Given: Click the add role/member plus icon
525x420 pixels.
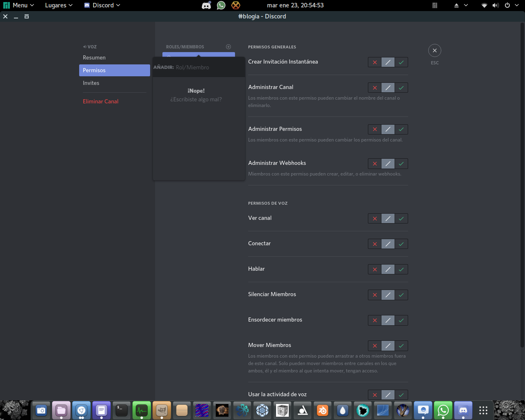Looking at the screenshot, I should coord(228,47).
